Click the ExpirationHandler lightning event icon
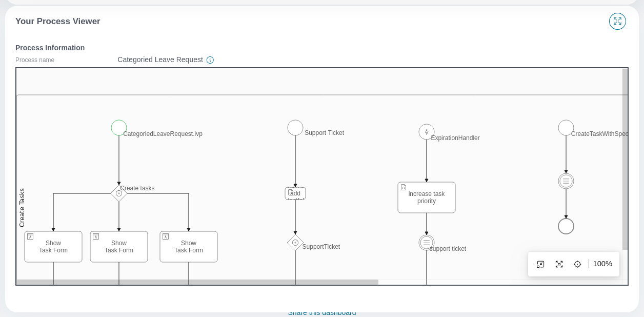The image size is (644, 317). coord(427,132)
